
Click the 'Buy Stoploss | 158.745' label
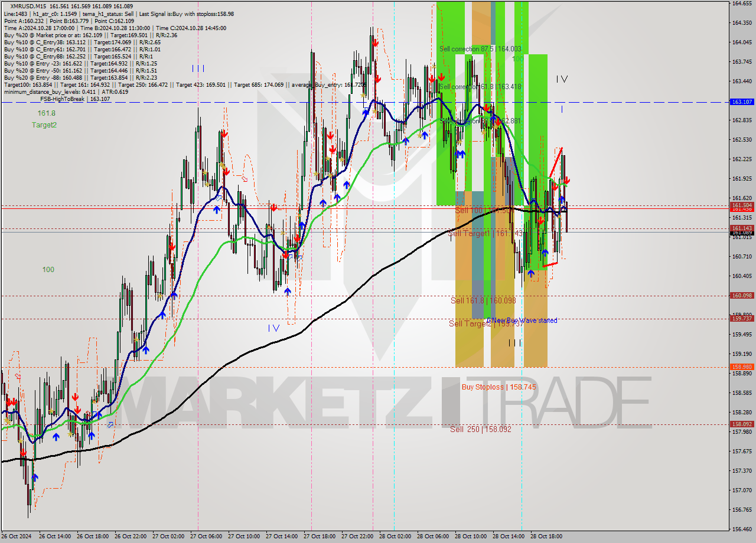point(499,387)
